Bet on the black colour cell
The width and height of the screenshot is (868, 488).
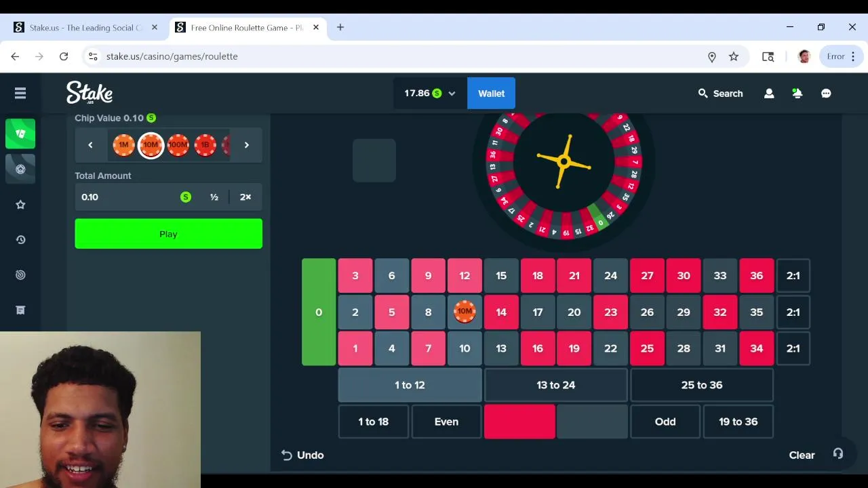pyautogui.click(x=592, y=422)
